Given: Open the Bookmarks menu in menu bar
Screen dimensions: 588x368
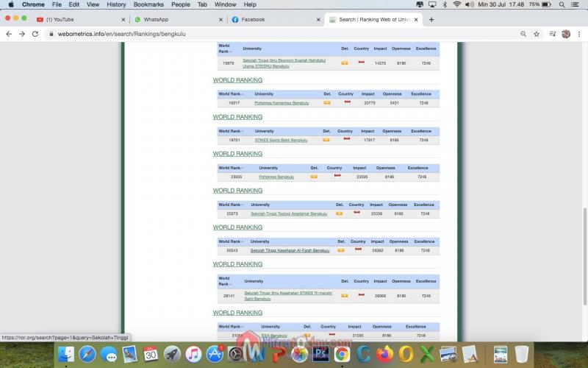Looking at the screenshot, I should 148,4.
